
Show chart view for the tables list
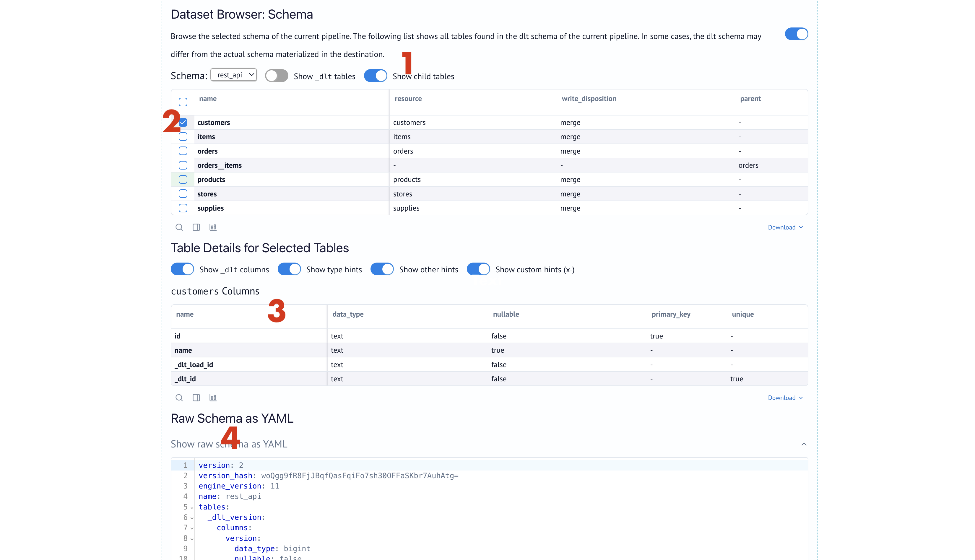point(213,227)
